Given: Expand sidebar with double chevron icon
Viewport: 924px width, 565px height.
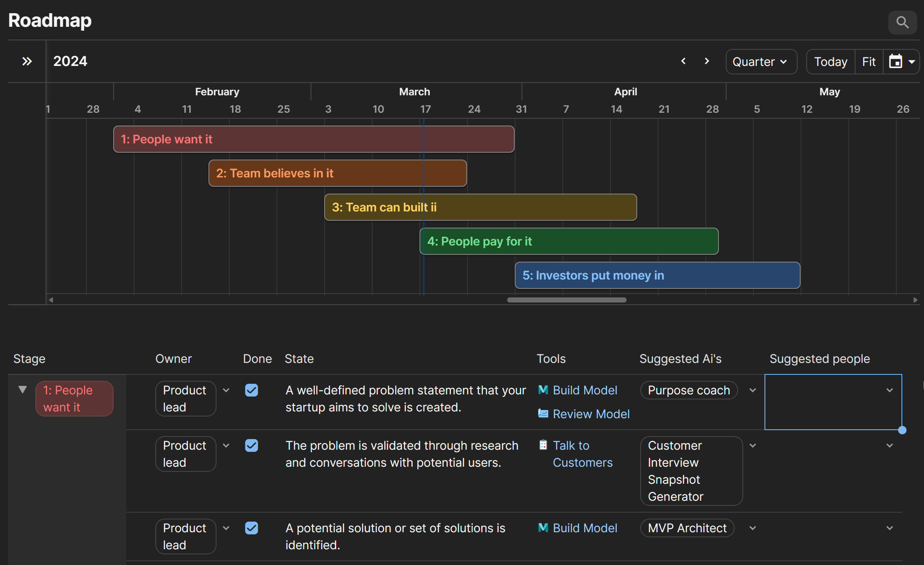Looking at the screenshot, I should click(27, 62).
